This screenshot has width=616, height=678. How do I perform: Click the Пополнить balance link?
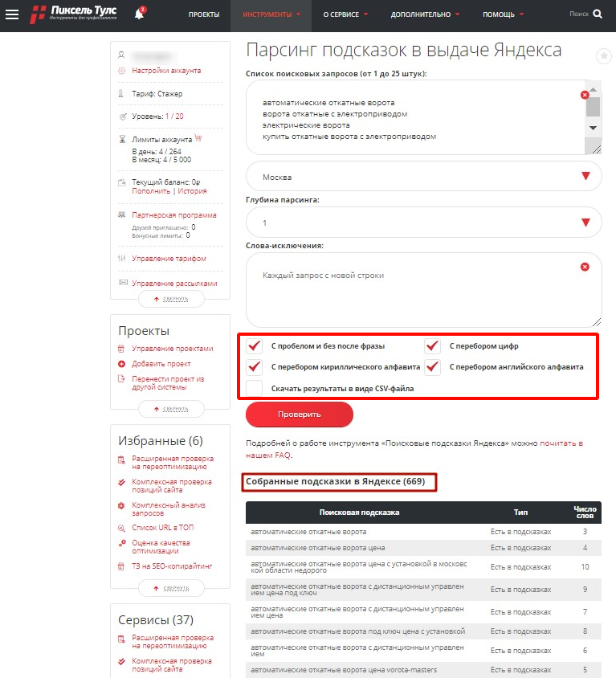click(151, 190)
